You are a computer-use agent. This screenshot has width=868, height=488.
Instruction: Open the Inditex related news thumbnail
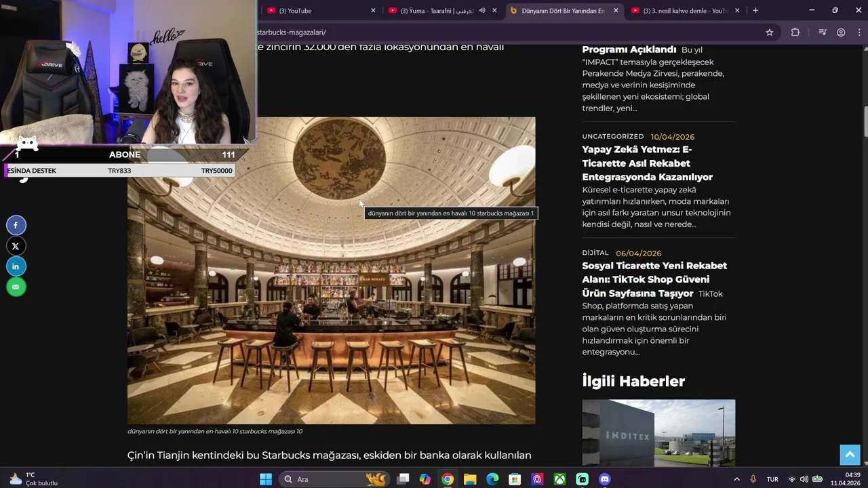(x=658, y=432)
